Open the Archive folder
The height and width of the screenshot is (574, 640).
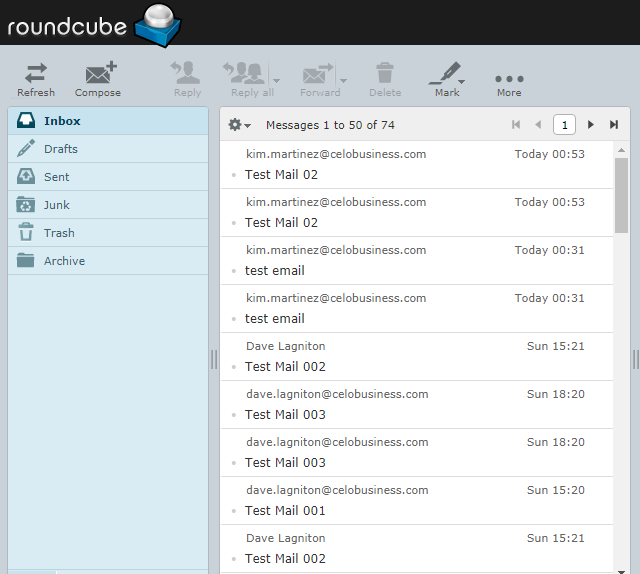click(108, 261)
